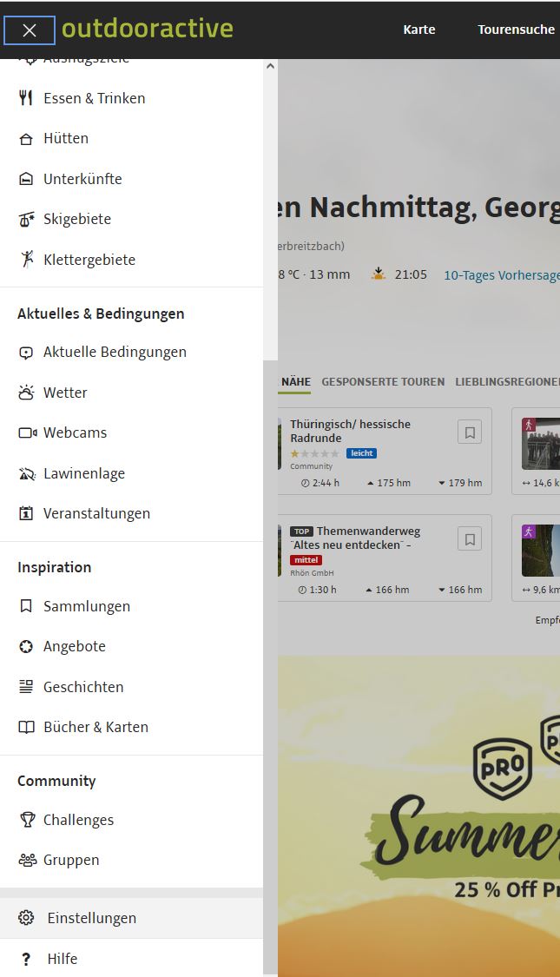Viewport: 560px width, 977px height.
Task: Click the Skigebiete gondola icon
Action: point(26,220)
